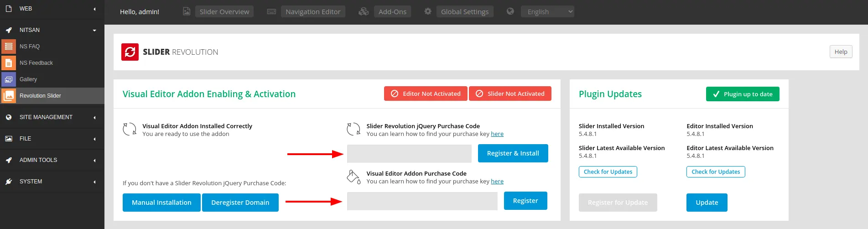The height and width of the screenshot is (229, 868).
Task: Open 'here' link for jQuery purchase key
Action: click(x=497, y=134)
